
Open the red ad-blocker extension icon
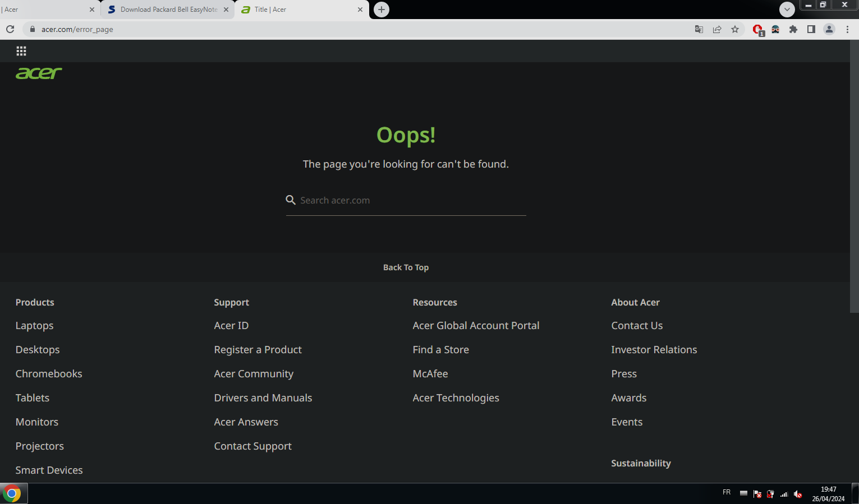757,30
